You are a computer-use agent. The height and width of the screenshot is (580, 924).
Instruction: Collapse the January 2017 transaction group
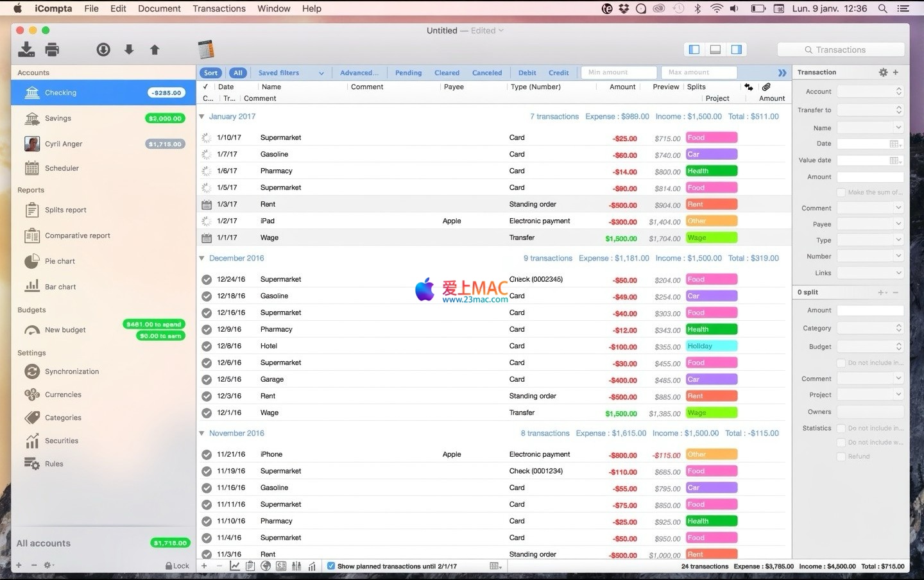point(201,117)
